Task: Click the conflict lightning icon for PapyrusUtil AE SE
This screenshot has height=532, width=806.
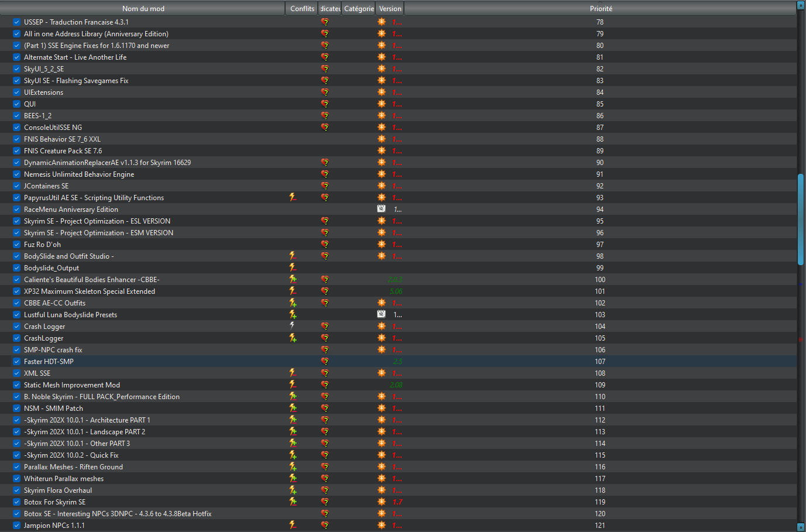Action: click(x=293, y=197)
